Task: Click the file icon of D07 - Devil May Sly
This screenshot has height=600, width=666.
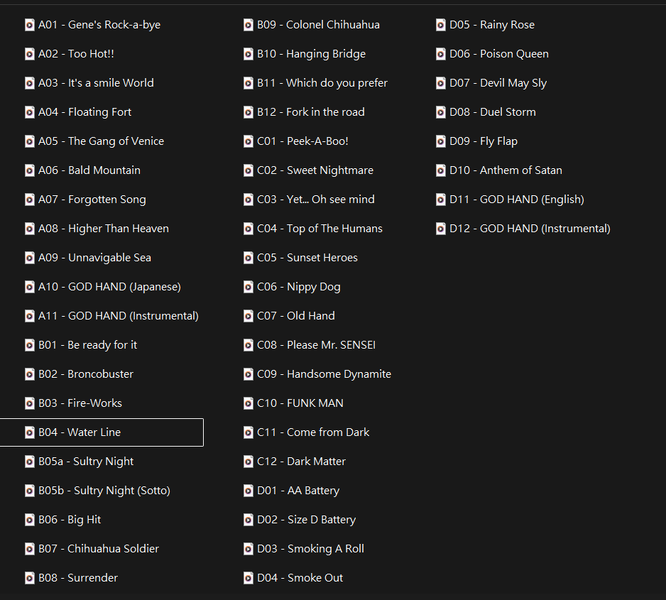Action: (441, 83)
